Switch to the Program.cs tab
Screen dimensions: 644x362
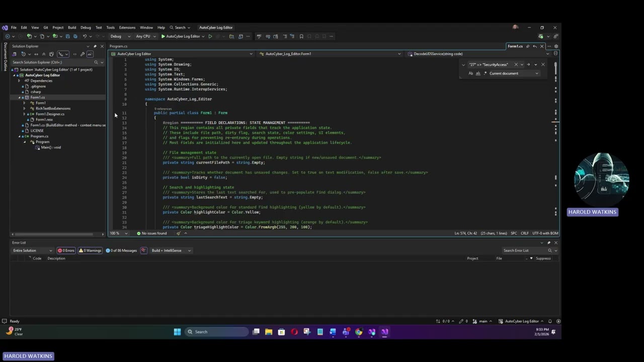coord(119,46)
